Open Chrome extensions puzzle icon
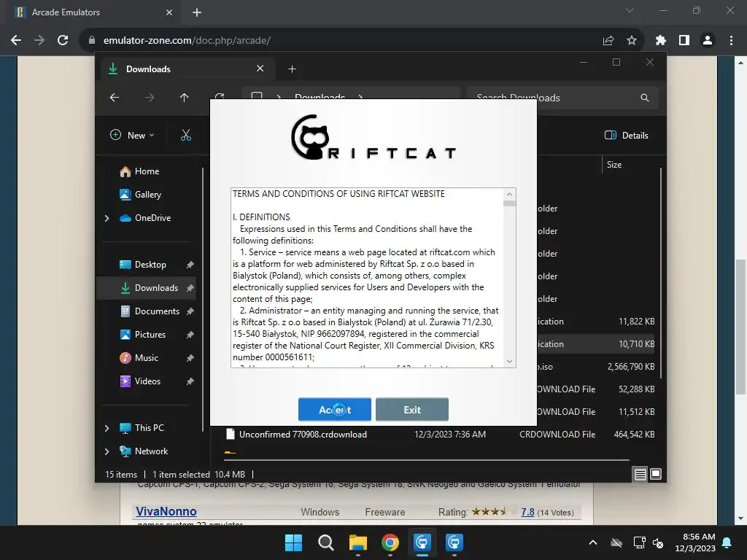This screenshot has width=747, height=560. pos(661,41)
